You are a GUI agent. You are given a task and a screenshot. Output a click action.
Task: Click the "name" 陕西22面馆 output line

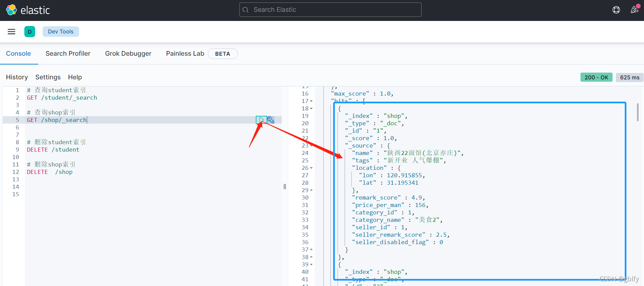pos(408,153)
